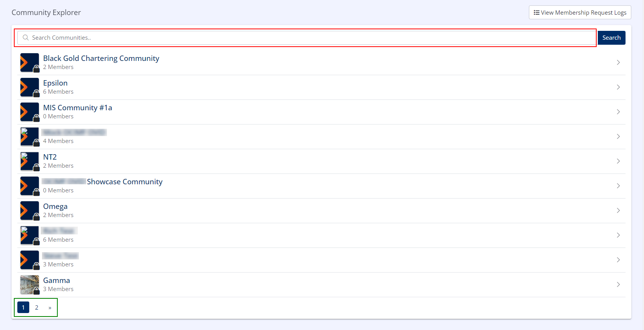644x330 pixels.
Task: Expand the Omega row chevron
Action: 618,210
